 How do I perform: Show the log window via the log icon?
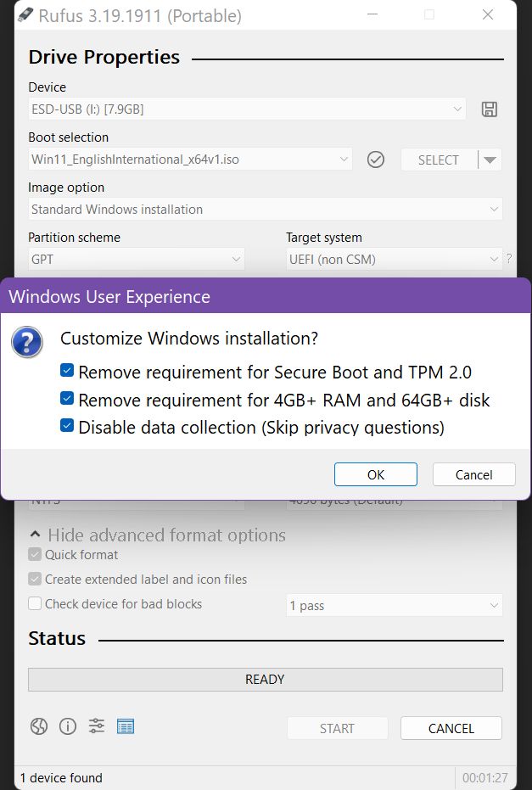tap(126, 726)
